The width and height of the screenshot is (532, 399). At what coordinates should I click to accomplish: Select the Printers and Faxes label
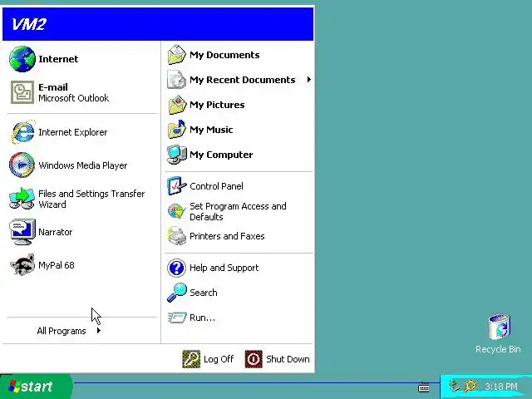click(x=227, y=236)
